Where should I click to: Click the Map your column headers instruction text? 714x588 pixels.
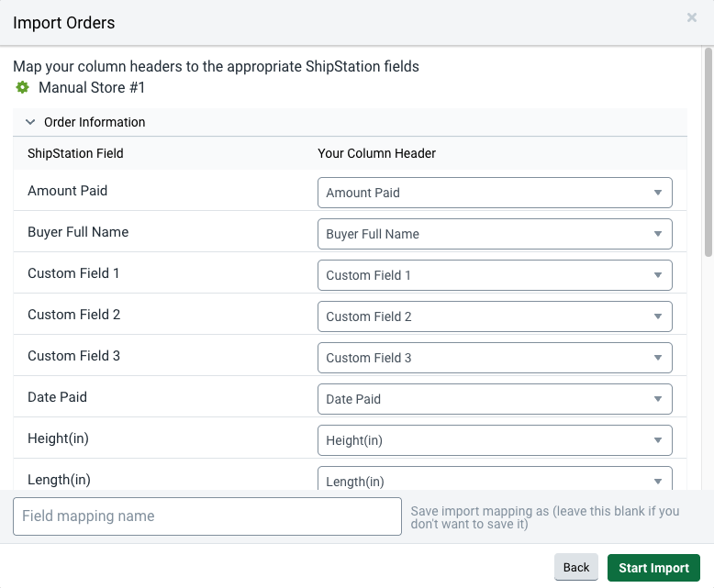216,66
